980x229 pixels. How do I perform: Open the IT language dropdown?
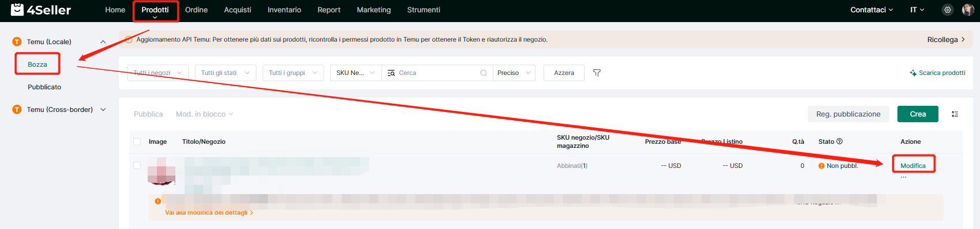[x=917, y=10]
